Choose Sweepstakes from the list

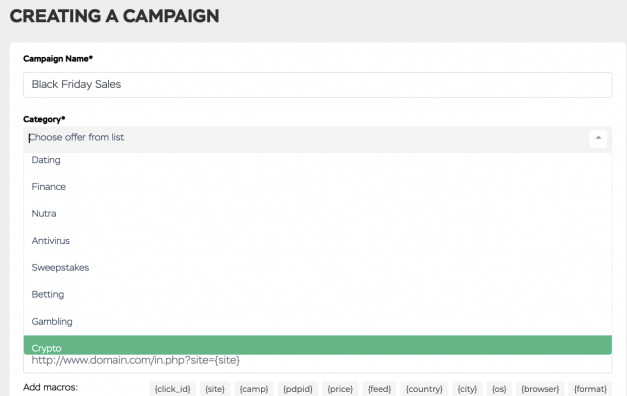pos(317,268)
